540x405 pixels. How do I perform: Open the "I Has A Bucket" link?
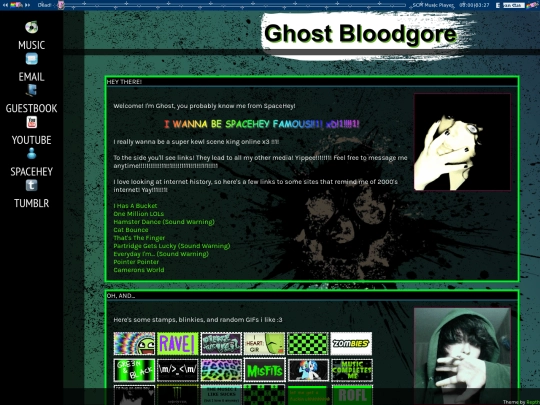(x=135, y=206)
